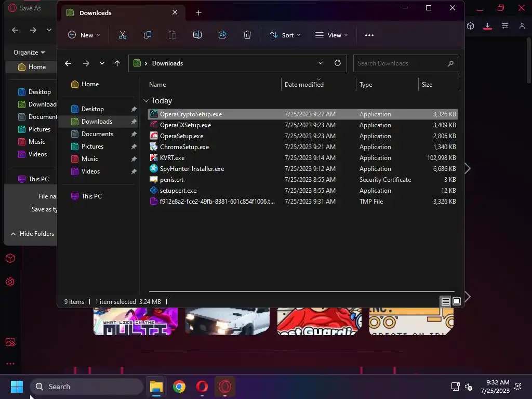Open Opera GX settings gear in sidebar

10,282
